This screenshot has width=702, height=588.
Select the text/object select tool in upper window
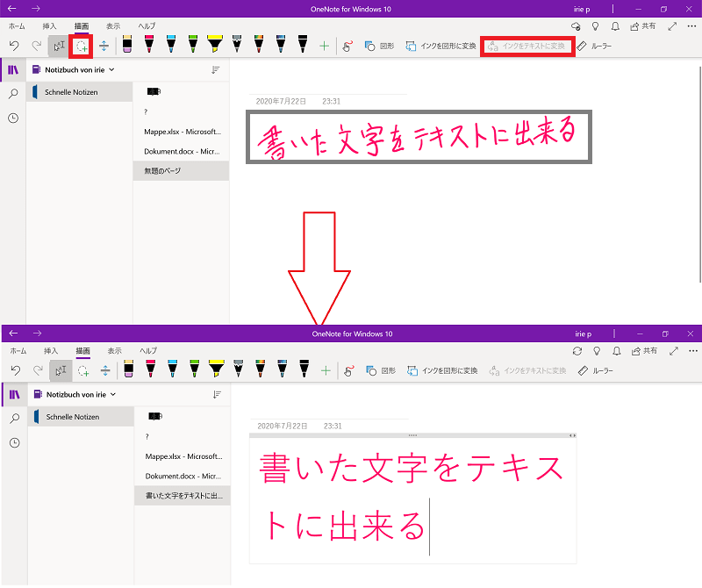[59, 46]
